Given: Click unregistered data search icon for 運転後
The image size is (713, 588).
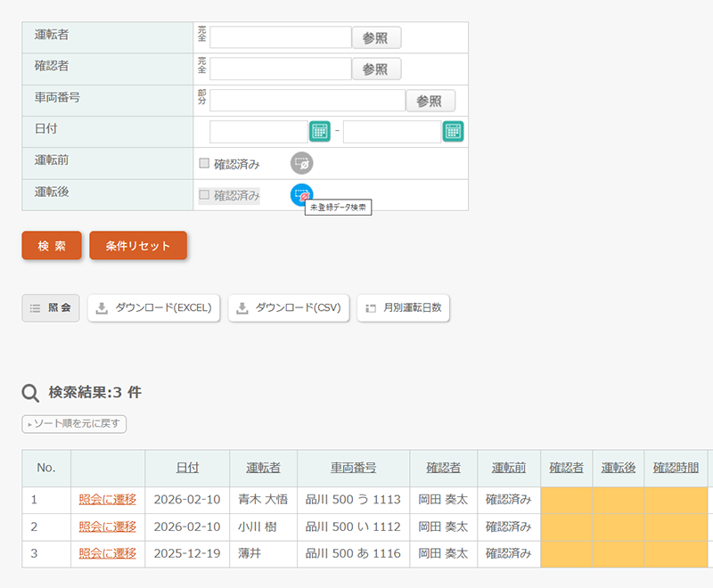Looking at the screenshot, I should (x=302, y=194).
